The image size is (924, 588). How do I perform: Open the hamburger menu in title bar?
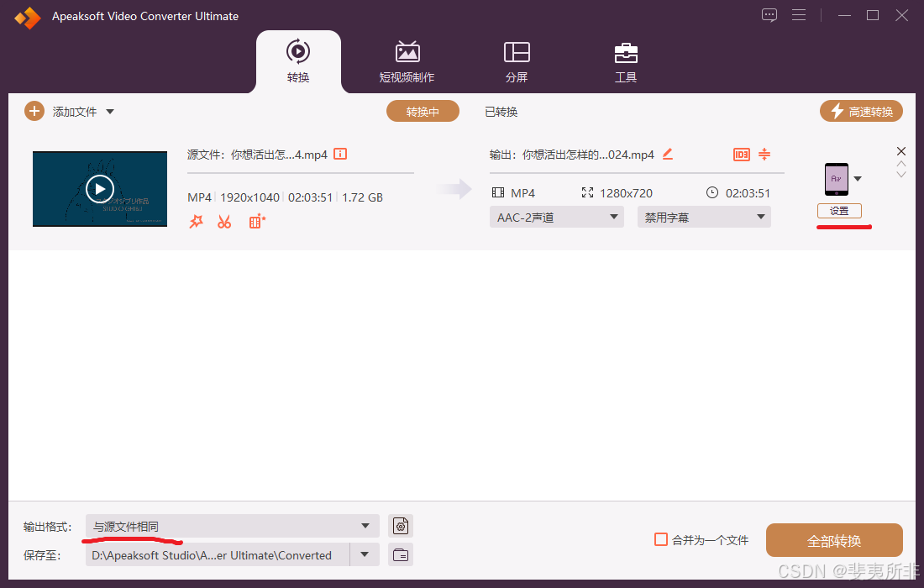(799, 15)
